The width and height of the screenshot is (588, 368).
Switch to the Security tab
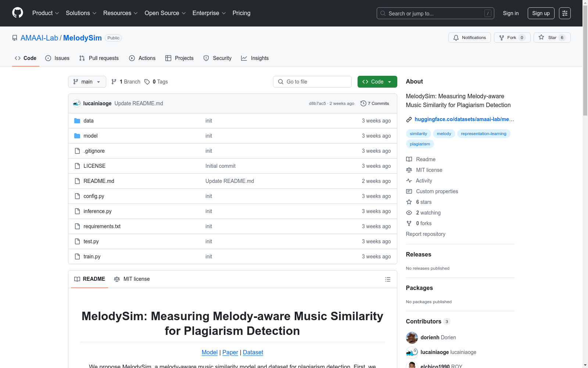click(x=218, y=58)
